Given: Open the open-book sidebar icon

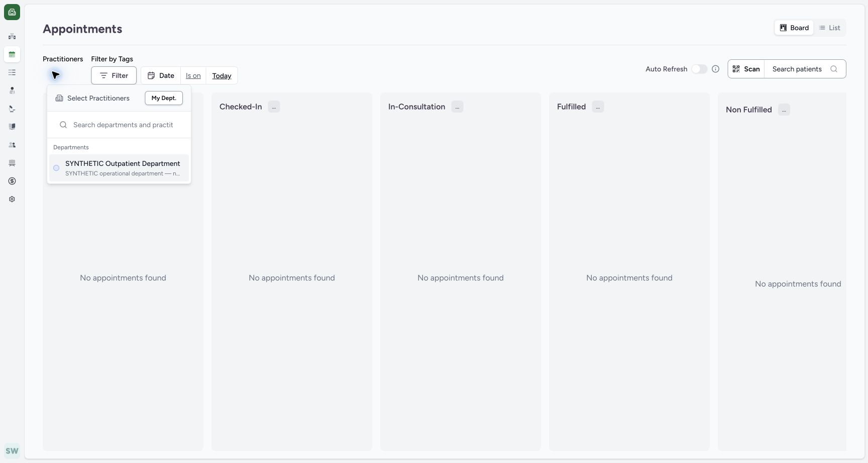Looking at the screenshot, I should (12, 127).
